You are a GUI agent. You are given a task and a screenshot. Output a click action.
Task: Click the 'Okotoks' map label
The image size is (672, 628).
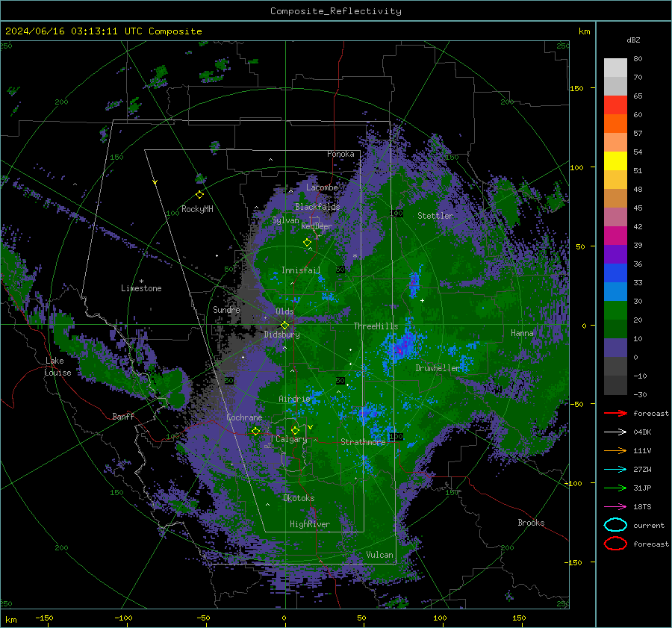point(299,498)
